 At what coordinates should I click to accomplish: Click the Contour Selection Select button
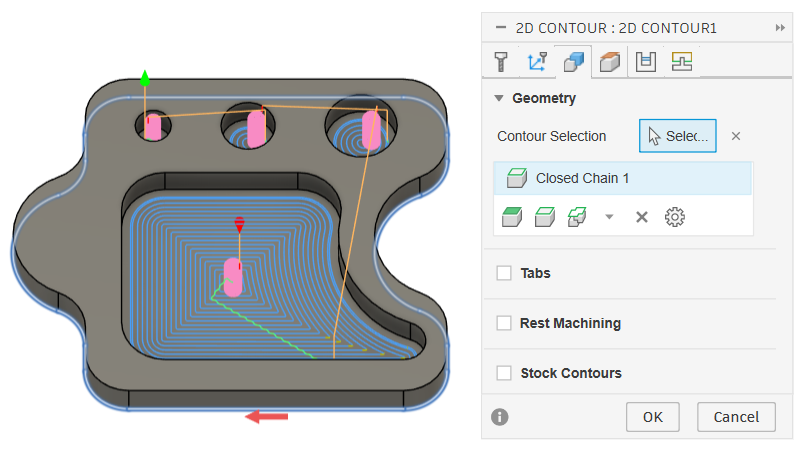[678, 136]
